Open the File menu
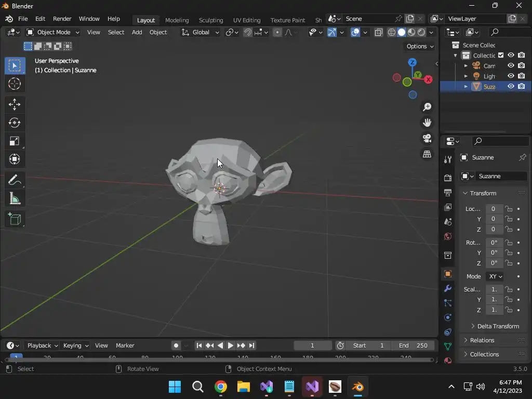Screen dimensions: 532x399 23,19
